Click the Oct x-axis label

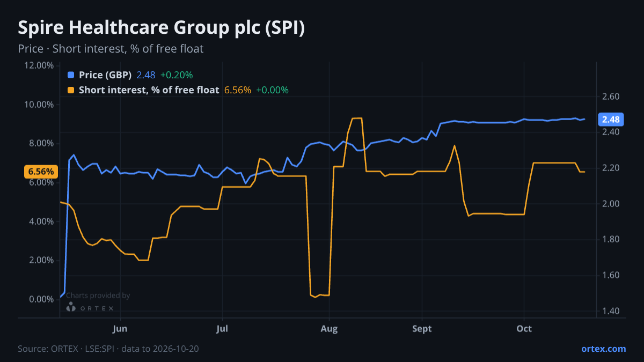524,328
